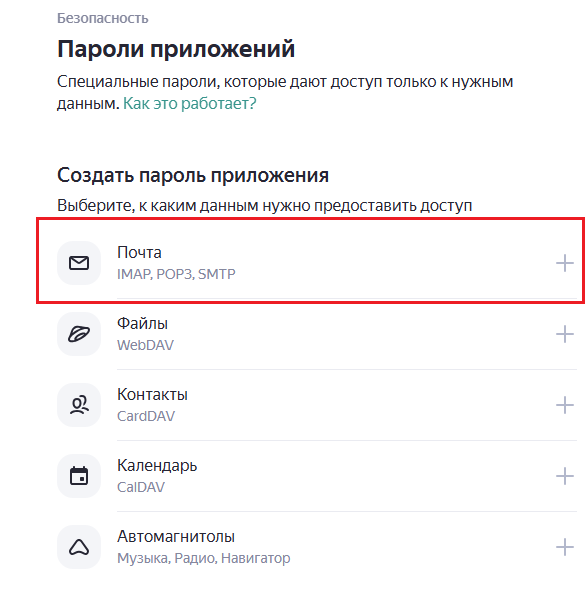Add a Контакты app password with plus
Image resolution: width=587 pixels, height=596 pixels.
565,405
